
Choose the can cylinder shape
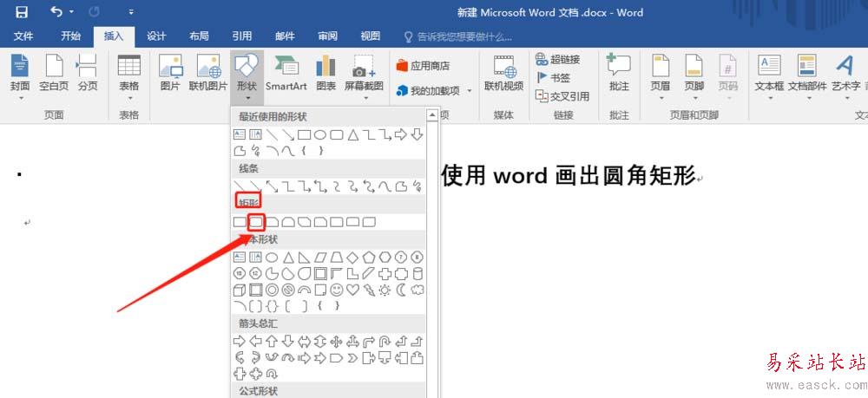pos(418,273)
